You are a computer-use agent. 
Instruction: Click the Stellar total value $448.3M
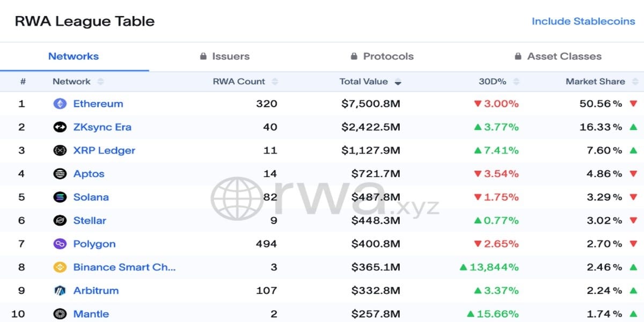[376, 221]
